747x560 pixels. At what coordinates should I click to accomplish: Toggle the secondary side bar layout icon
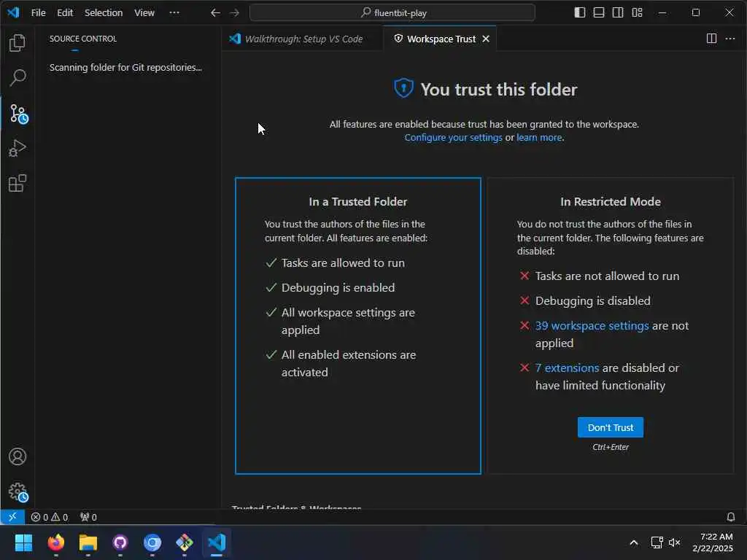[618, 13]
